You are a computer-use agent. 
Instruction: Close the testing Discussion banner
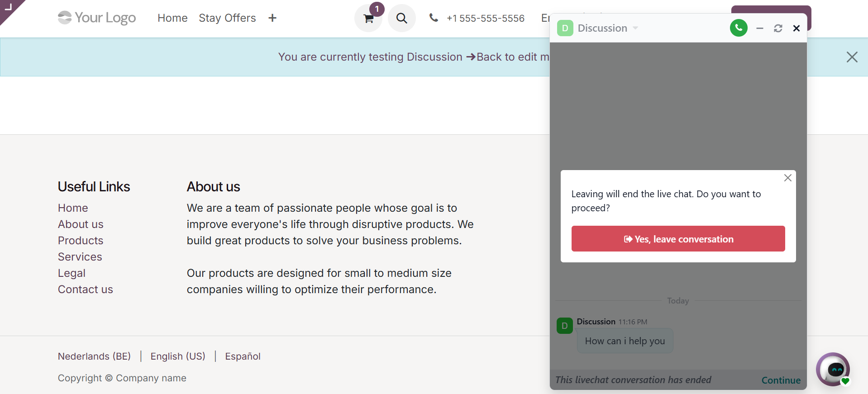[x=852, y=57]
